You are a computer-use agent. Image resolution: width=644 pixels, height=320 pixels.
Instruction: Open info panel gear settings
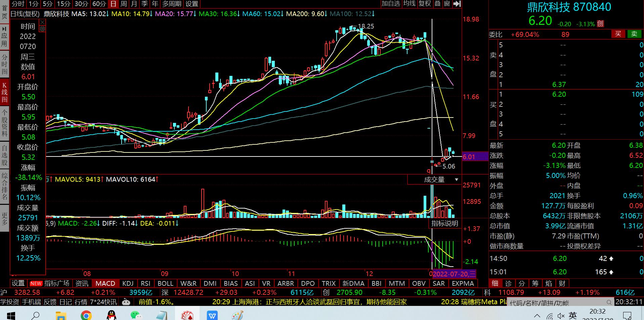[x=42, y=29]
